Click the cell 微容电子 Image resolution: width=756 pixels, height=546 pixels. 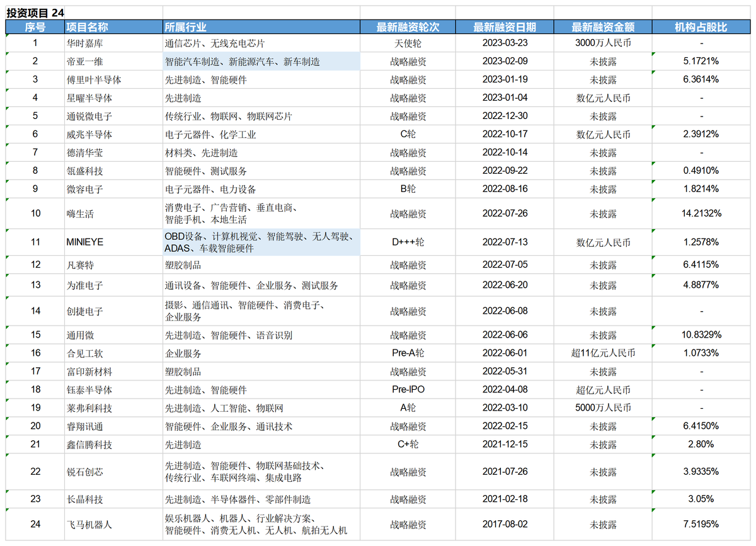pos(113,190)
